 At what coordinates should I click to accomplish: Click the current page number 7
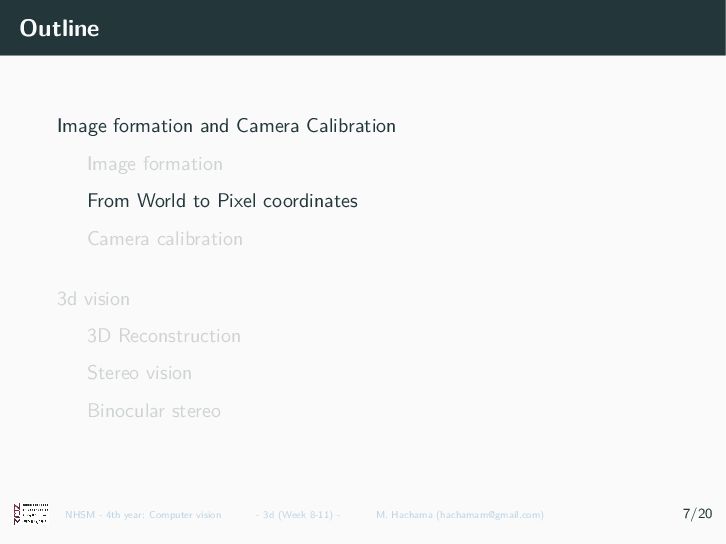click(x=686, y=514)
